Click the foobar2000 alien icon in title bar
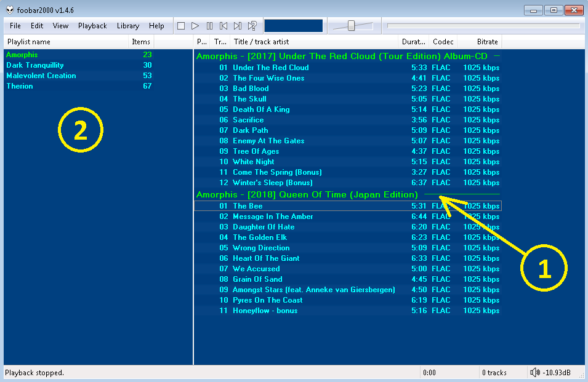Viewport: 588px width, 382px height. tap(10, 10)
